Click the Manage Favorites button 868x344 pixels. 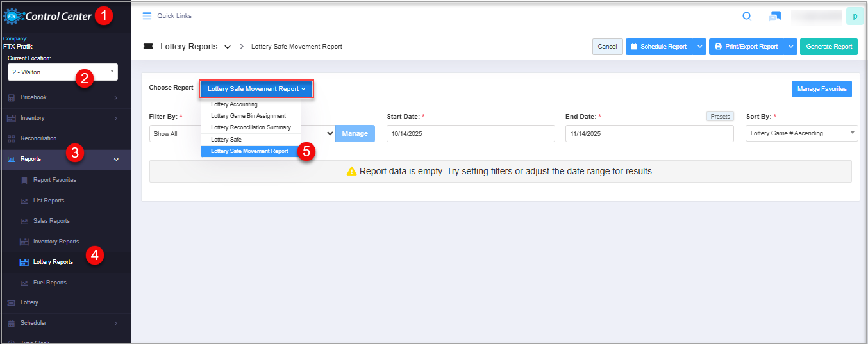821,89
